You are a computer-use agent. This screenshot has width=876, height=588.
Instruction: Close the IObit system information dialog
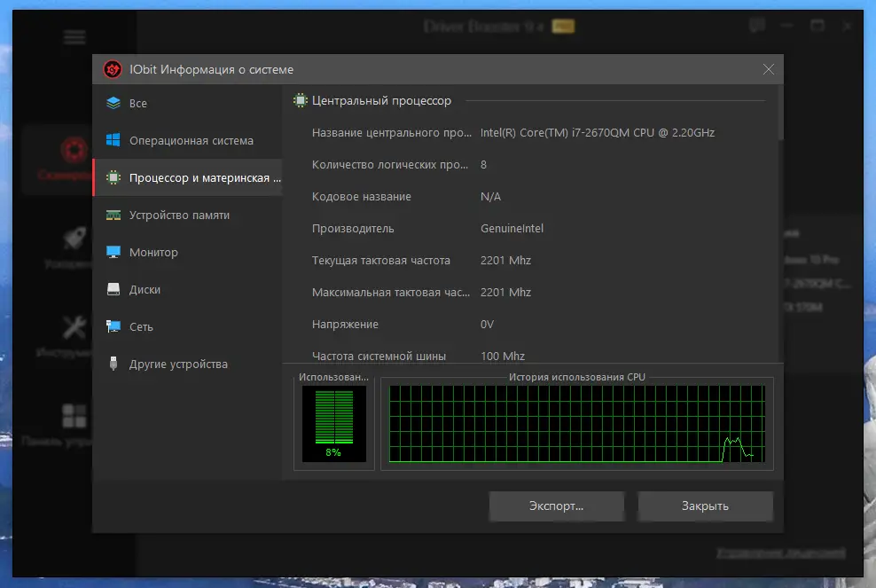pos(769,69)
